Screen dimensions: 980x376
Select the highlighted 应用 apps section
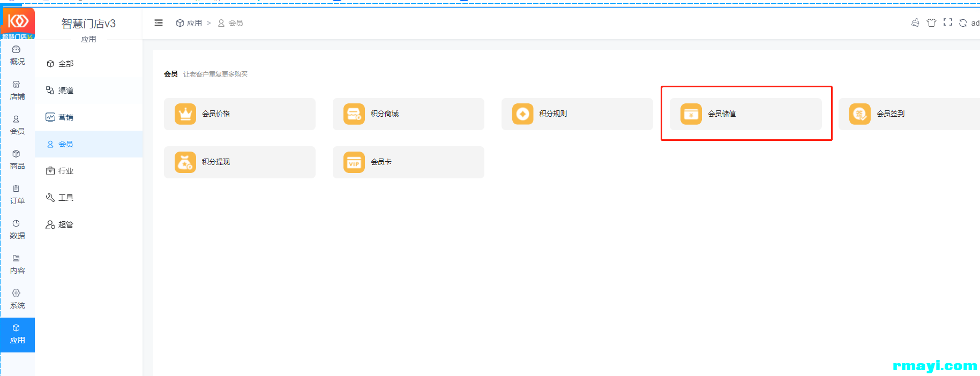coord(17,335)
